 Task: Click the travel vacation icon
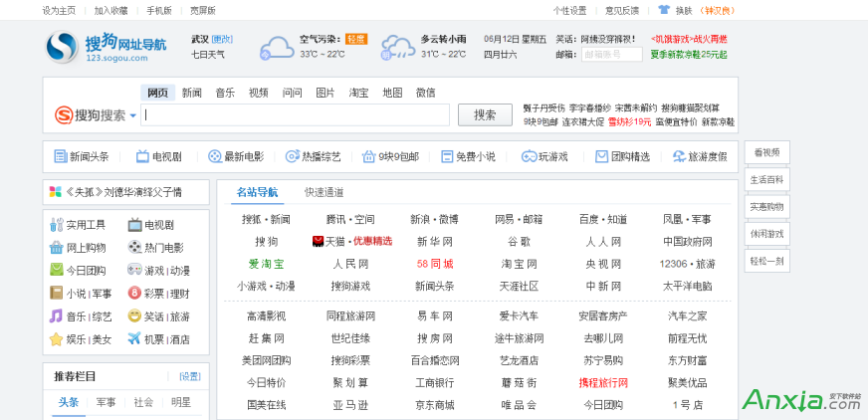(x=679, y=156)
